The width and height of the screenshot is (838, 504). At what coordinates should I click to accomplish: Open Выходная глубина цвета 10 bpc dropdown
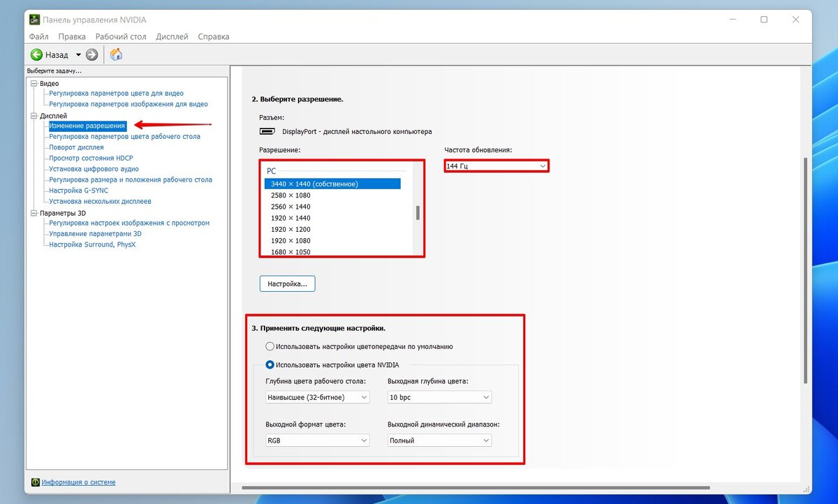tap(439, 397)
